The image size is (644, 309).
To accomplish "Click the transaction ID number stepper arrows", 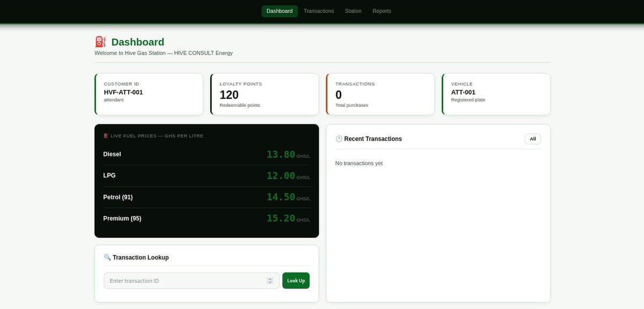I will click(x=270, y=281).
